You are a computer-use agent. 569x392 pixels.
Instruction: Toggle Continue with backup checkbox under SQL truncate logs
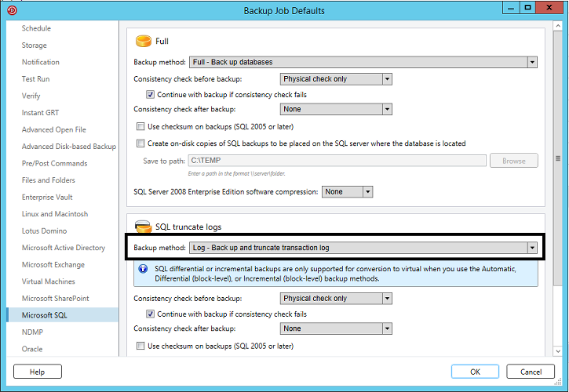tap(150, 314)
